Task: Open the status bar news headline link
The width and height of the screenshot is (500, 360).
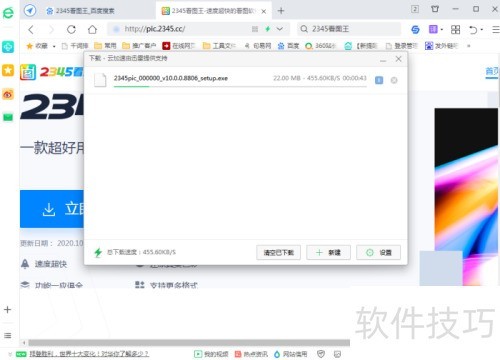Action: pos(89,354)
